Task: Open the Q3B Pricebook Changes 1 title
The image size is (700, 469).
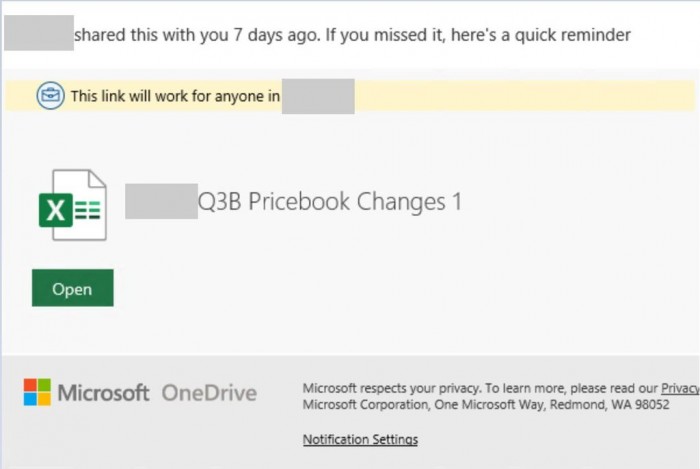Action: [x=330, y=202]
